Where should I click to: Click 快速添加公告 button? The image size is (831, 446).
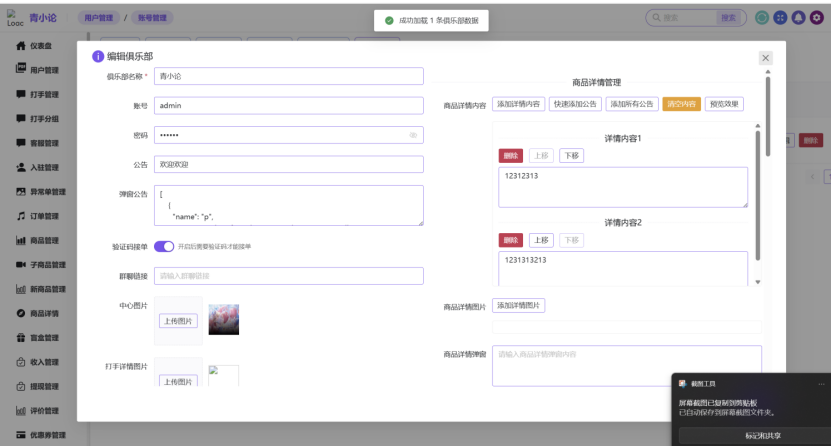click(575, 104)
